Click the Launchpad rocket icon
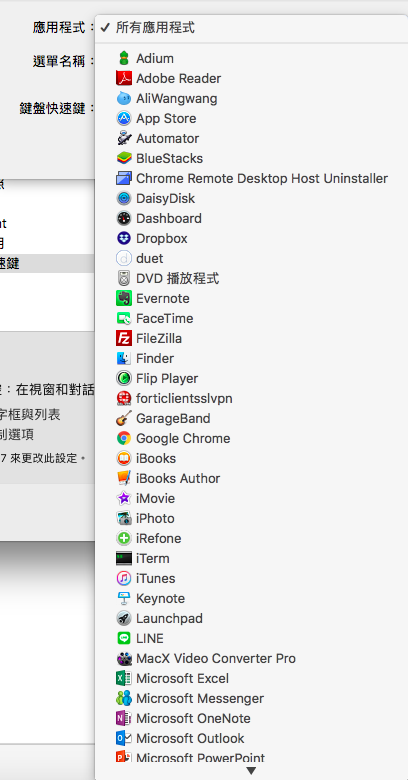Screen dimensions: 408x780 (x=123, y=618)
